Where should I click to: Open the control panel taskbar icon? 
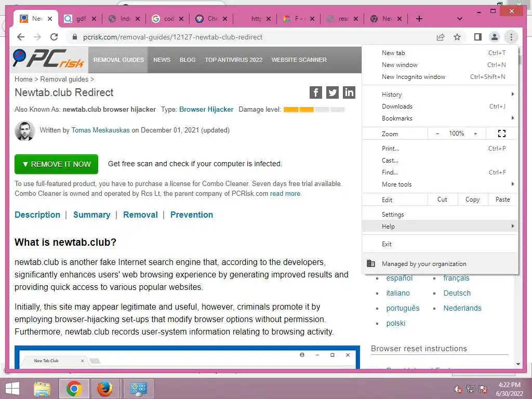138,389
